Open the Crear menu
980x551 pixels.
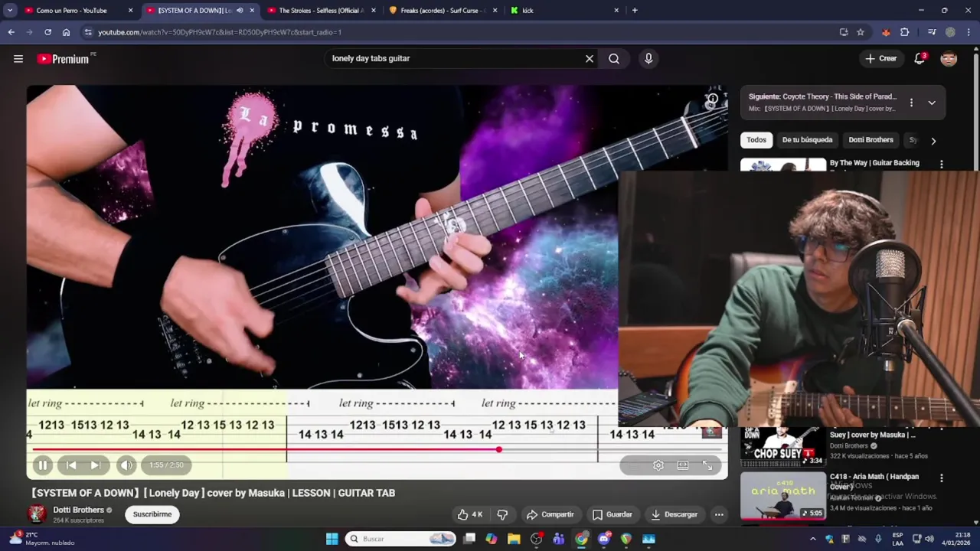click(881, 58)
